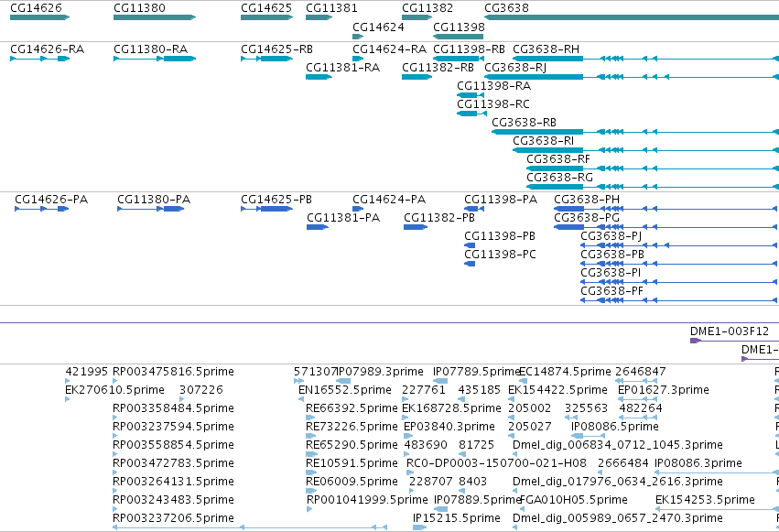Click transcript label CG14625-RB
This screenshot has height=532, width=779.
coord(276,49)
